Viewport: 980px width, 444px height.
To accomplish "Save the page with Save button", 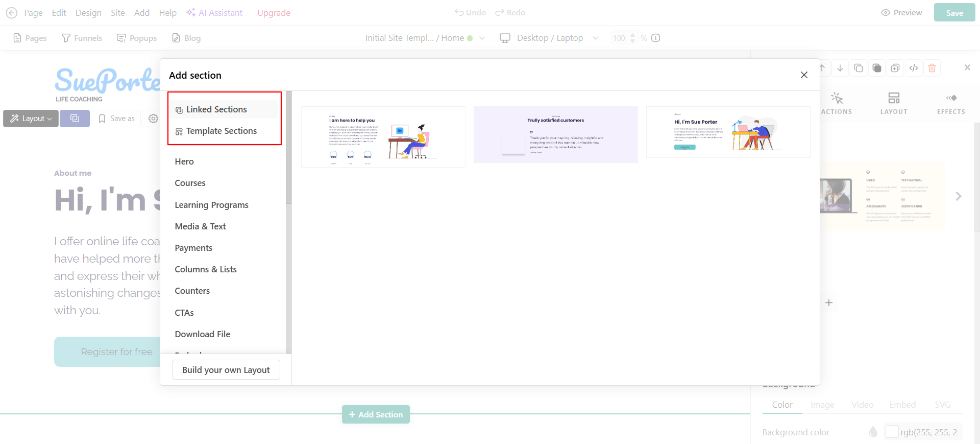I will [x=954, y=13].
